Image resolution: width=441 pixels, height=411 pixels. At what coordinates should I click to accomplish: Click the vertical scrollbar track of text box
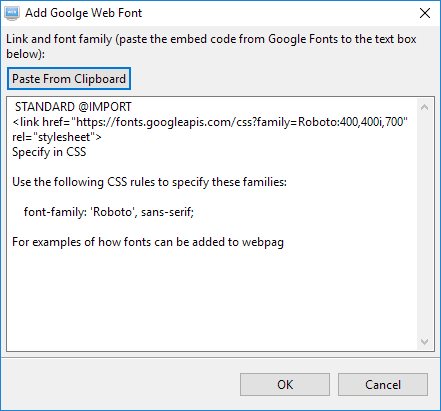click(424, 224)
